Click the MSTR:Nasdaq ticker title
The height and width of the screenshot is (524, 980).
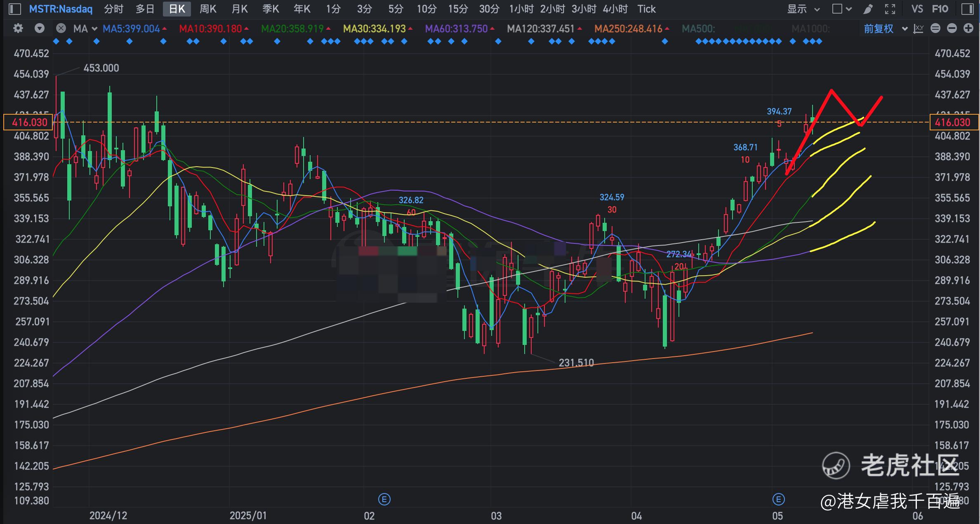point(61,9)
